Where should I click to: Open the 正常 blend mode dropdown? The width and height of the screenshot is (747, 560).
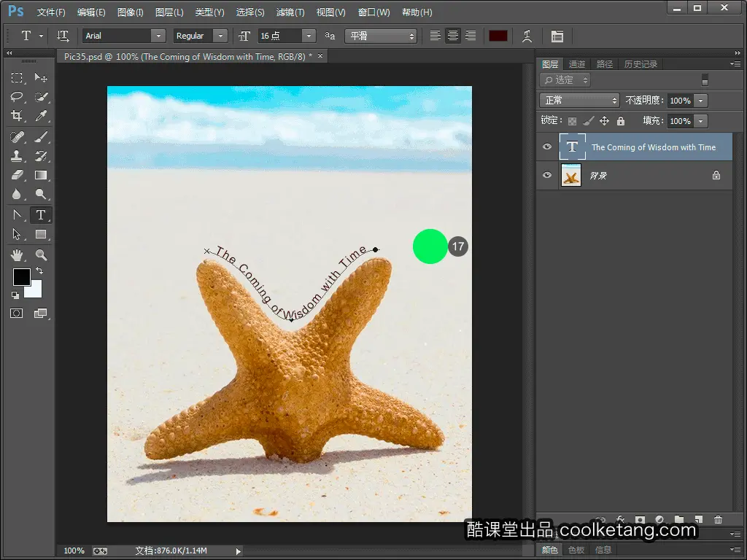[579, 101]
